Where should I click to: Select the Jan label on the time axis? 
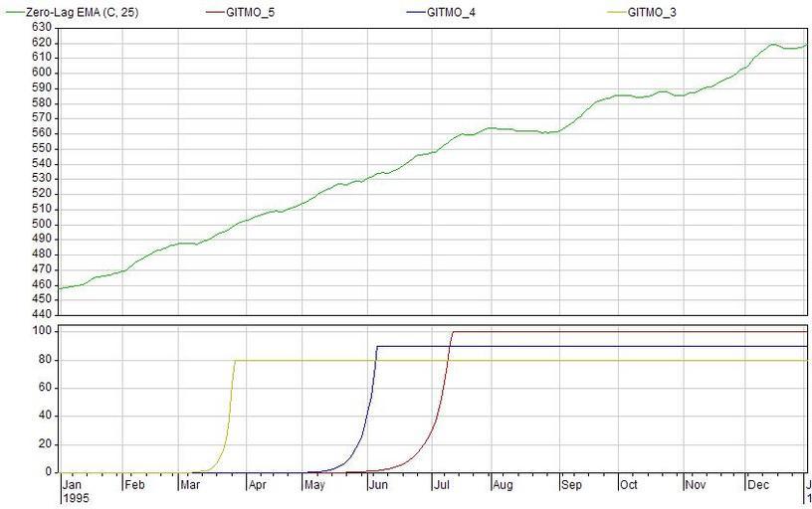tap(72, 485)
